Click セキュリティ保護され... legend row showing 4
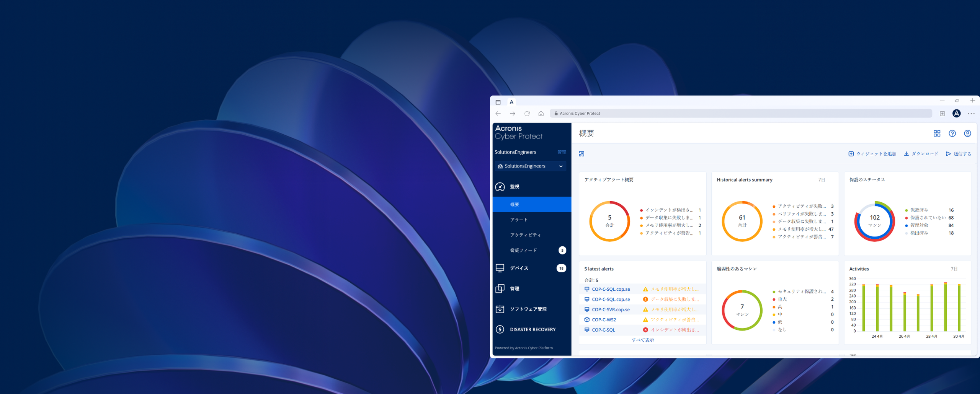Image resolution: width=980 pixels, height=394 pixels. pos(803,291)
